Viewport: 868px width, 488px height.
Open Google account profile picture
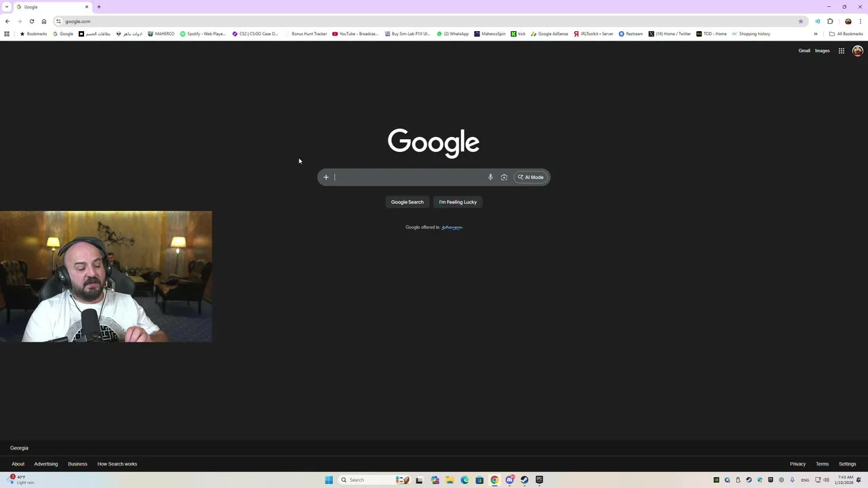pos(858,51)
